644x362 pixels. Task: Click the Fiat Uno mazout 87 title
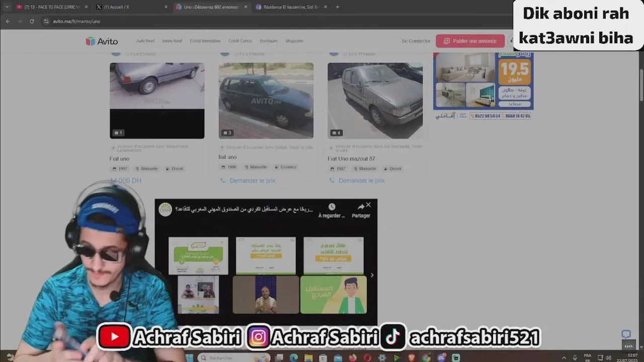[351, 159]
